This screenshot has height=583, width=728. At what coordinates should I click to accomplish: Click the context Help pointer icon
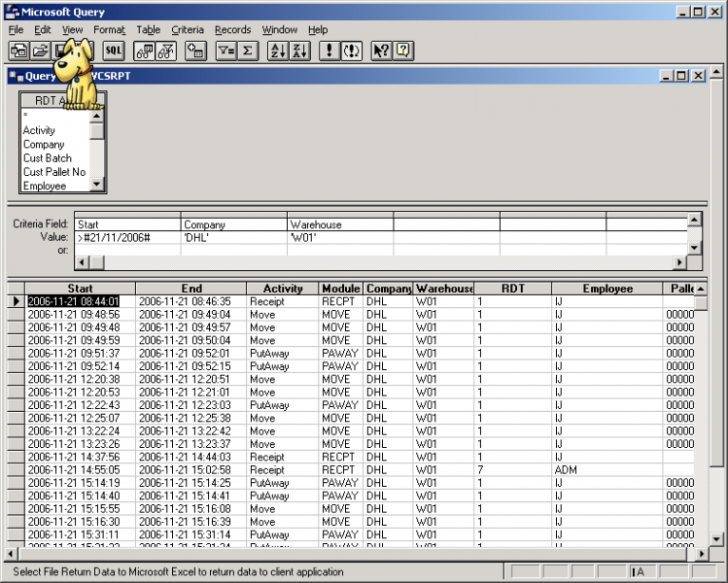click(382, 51)
